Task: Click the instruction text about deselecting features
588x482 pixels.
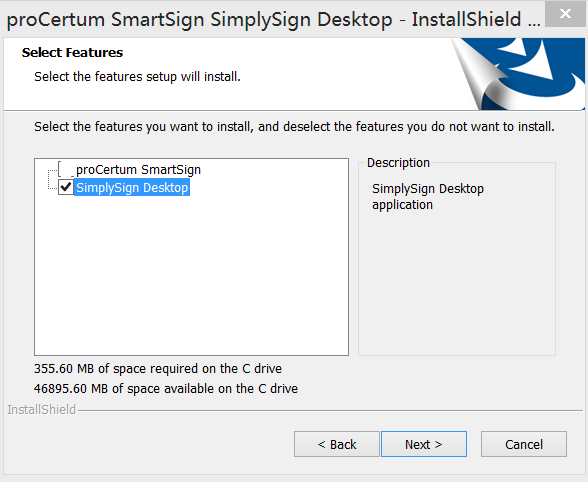Action: [x=294, y=127]
